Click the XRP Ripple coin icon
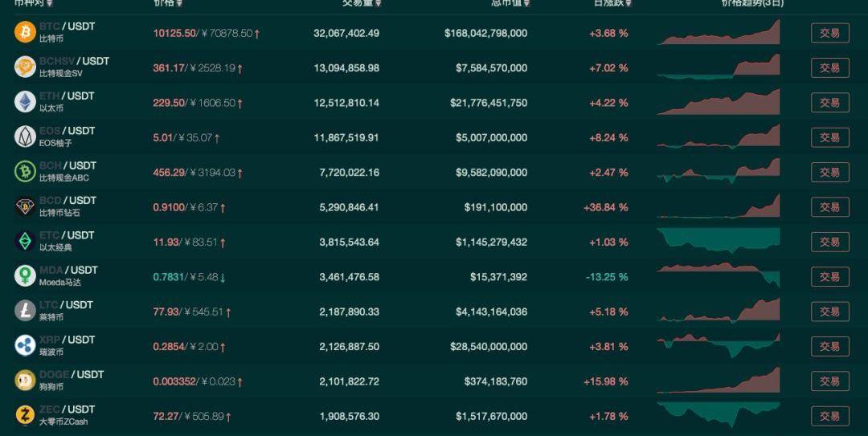Viewport: 868px width, 436px height. click(25, 345)
